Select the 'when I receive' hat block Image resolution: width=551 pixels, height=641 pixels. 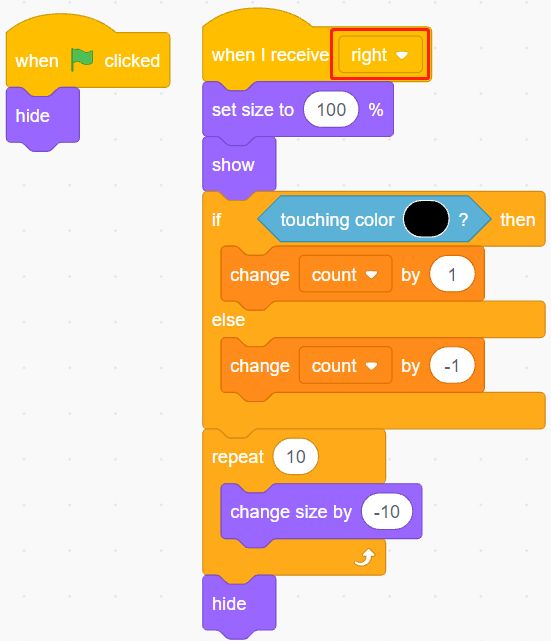[270, 55]
